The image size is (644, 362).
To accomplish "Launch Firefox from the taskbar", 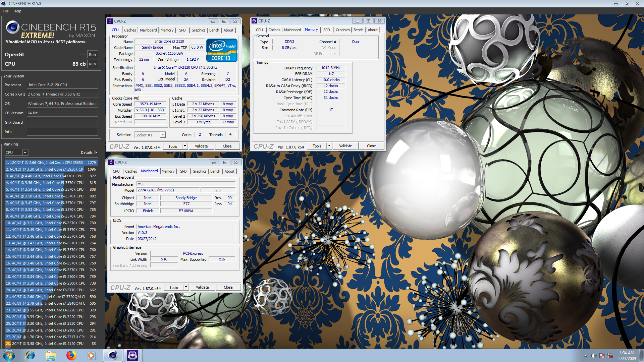I will [71, 355].
